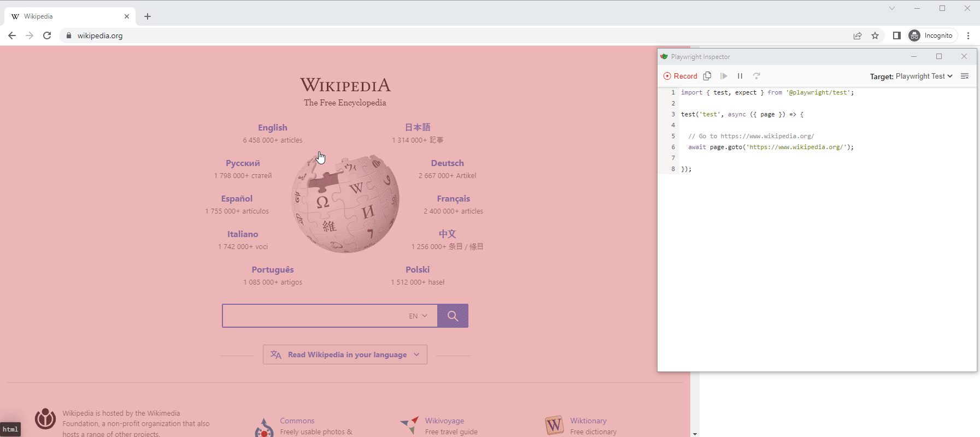The image size is (980, 437).
Task: Open the Japanese 日本語 Wikipedia link
Action: coord(418,127)
